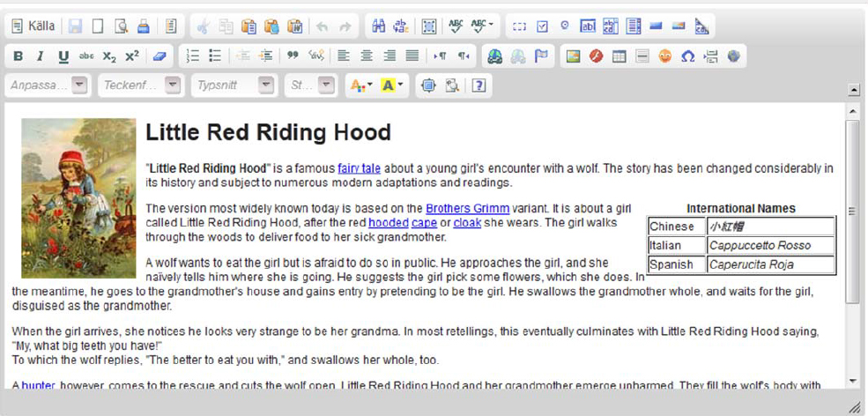Collapse the toolbar with the arrow button

click(x=854, y=89)
